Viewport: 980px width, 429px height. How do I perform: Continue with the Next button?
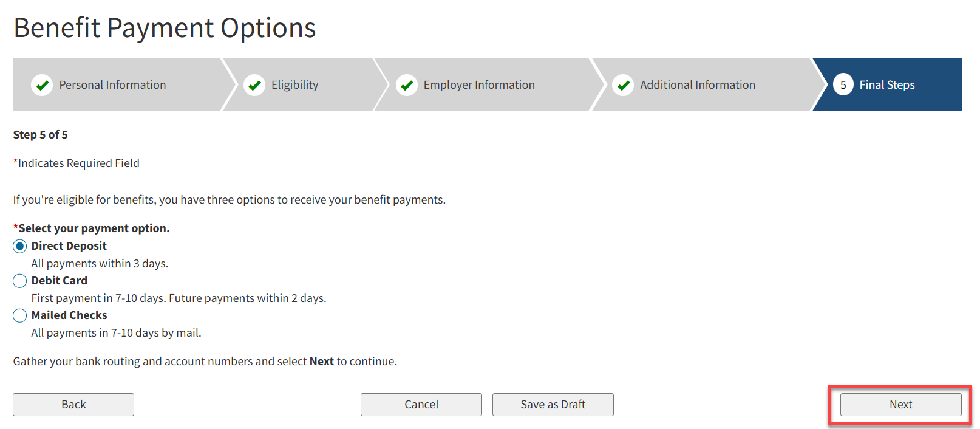(x=900, y=405)
